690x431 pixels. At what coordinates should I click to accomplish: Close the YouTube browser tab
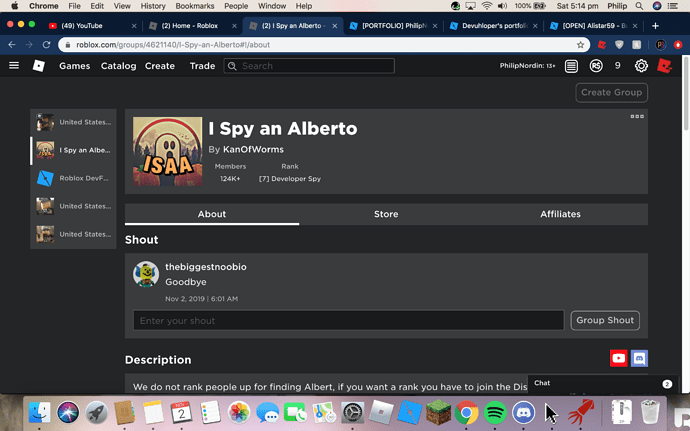tap(134, 26)
